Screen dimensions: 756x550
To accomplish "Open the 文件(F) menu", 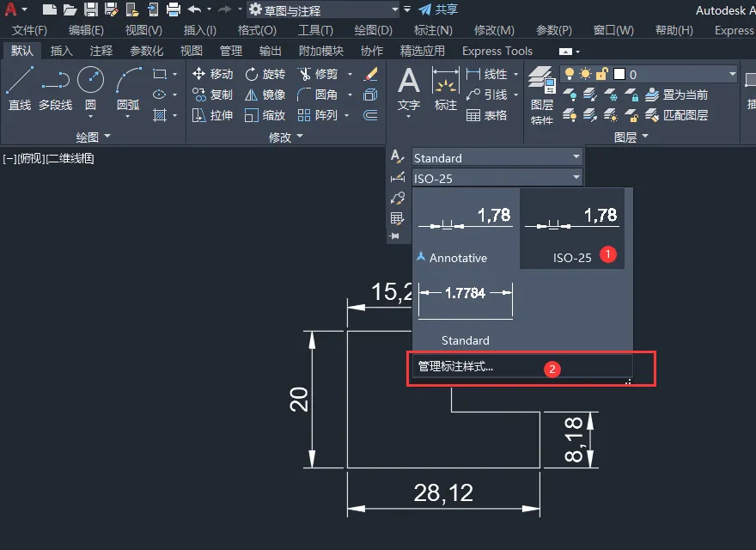I will click(29, 30).
